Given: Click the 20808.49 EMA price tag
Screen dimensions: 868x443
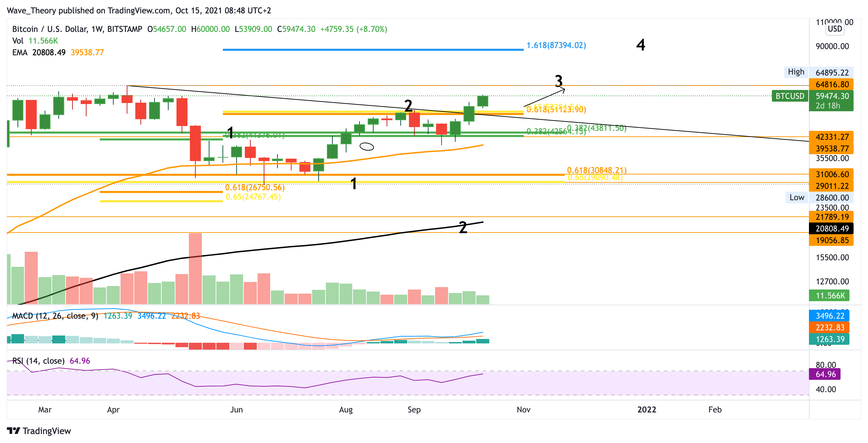Looking at the screenshot, I should [x=832, y=229].
